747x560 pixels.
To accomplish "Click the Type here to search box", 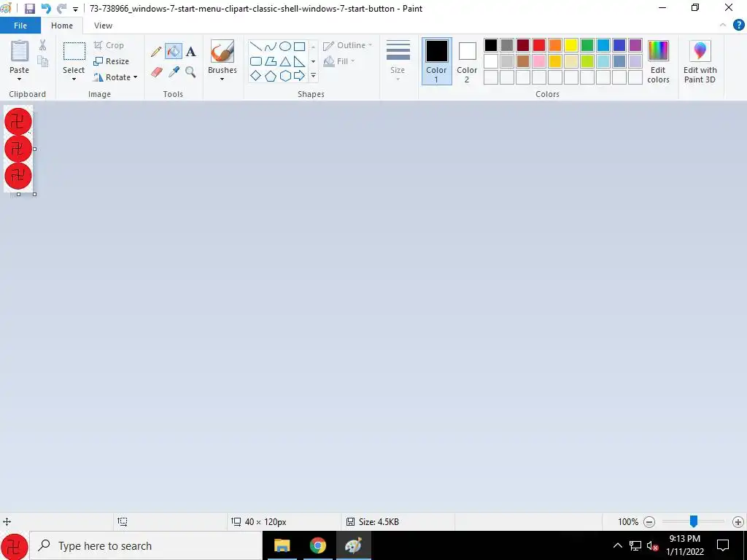I will [x=146, y=545].
